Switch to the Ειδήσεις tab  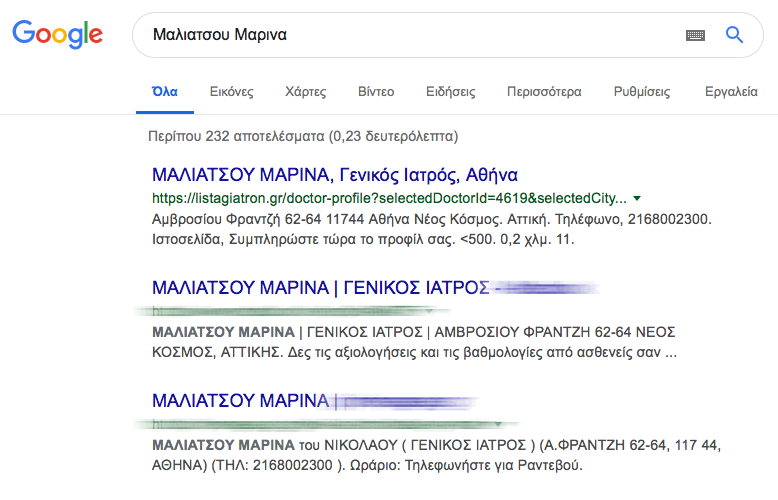[451, 92]
